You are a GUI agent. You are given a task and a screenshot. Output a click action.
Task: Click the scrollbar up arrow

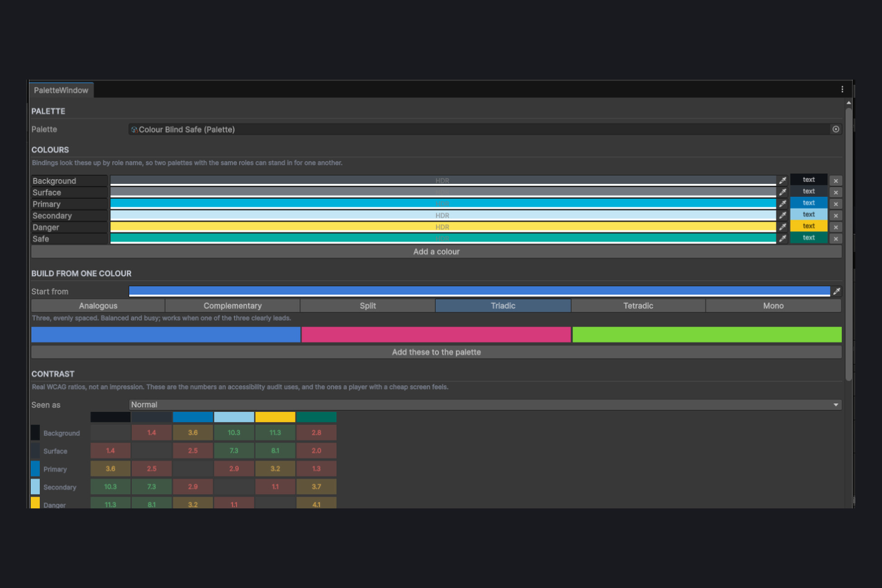click(849, 103)
